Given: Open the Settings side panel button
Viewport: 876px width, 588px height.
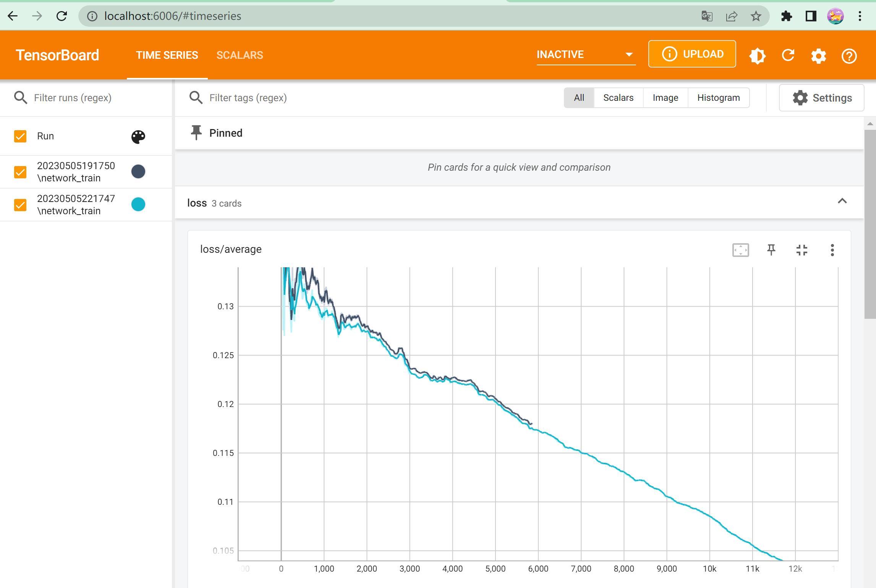Looking at the screenshot, I should [821, 98].
